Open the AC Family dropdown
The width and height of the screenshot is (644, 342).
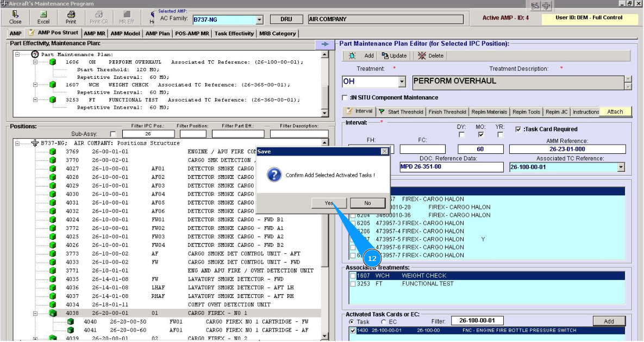point(259,20)
